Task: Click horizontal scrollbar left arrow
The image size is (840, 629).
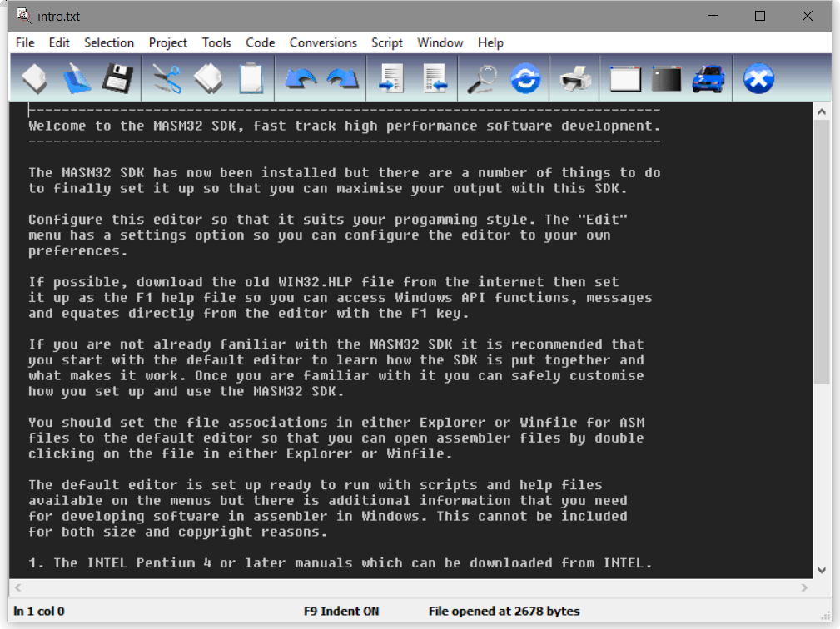Action: tap(17, 587)
